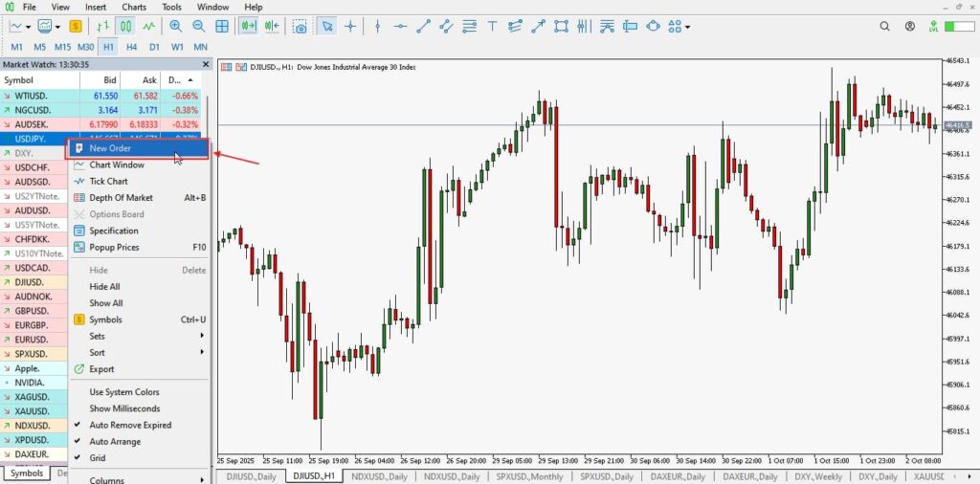Click the gold dollar trading icon
Image resolution: width=980 pixels, height=484 pixels.
pos(75,27)
